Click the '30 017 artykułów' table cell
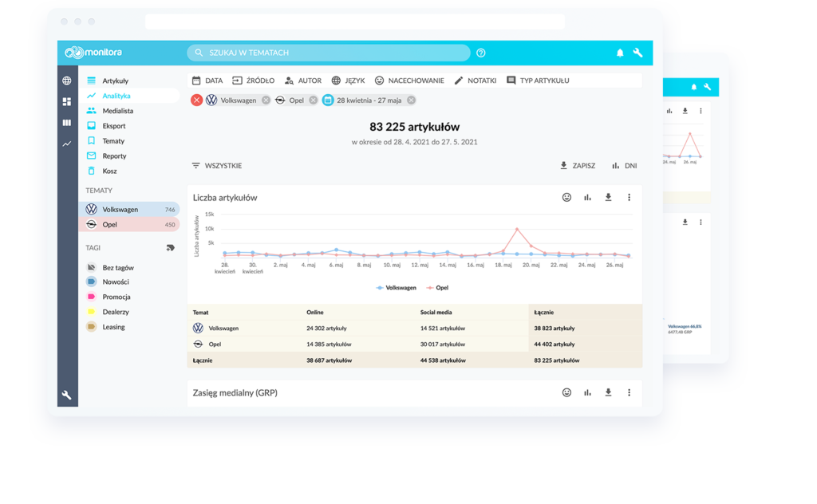 [443, 345]
